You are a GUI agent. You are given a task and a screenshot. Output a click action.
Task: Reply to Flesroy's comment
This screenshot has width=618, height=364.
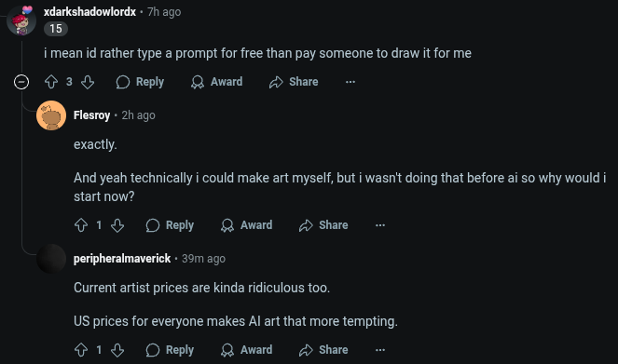pyautogui.click(x=170, y=225)
